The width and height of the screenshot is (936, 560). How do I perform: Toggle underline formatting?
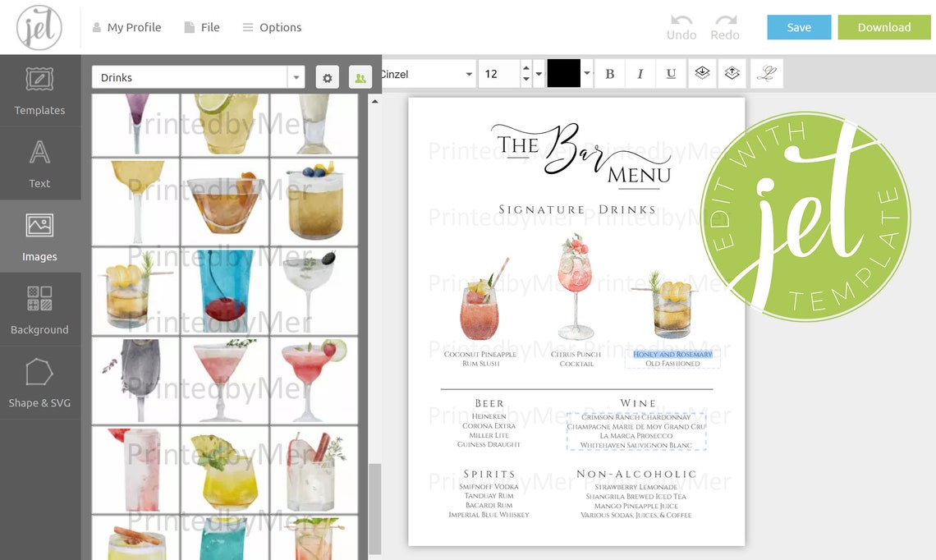[671, 73]
